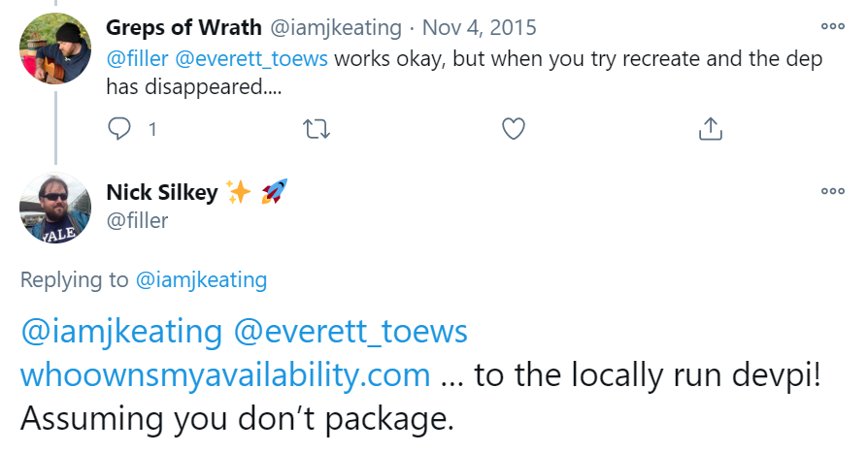Retweet the Greps of Wrath tweet
This screenshot has height=453, width=868.
point(317,128)
